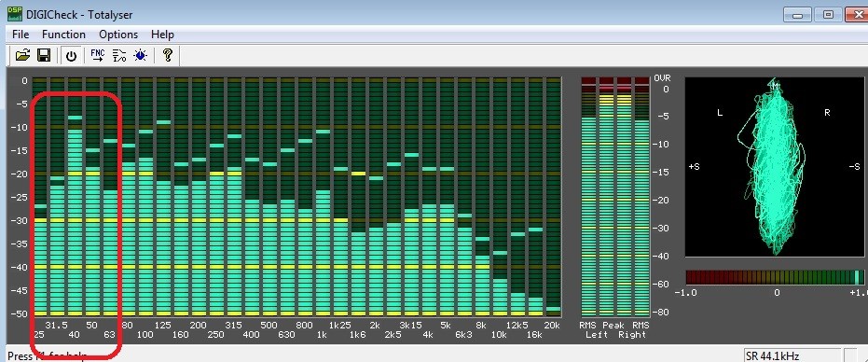Open the I/O input selection icon
This screenshot has height=362, width=868.
click(119, 55)
